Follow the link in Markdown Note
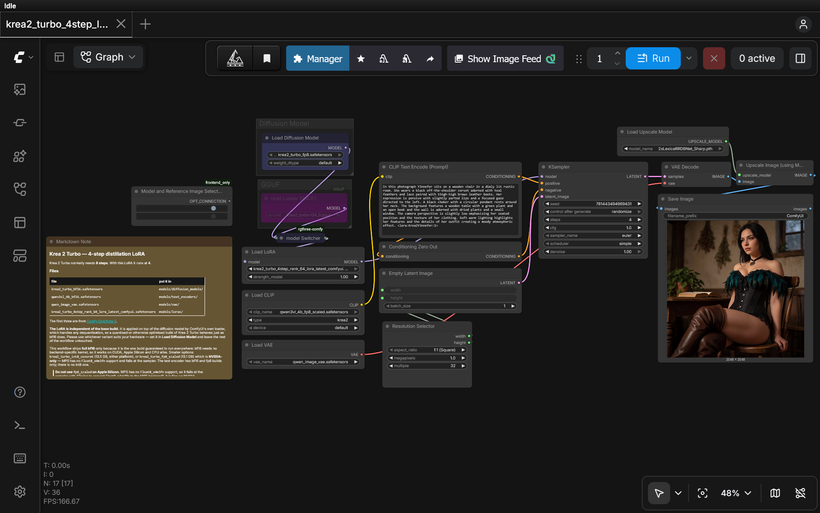The width and height of the screenshot is (820, 513). (101, 321)
